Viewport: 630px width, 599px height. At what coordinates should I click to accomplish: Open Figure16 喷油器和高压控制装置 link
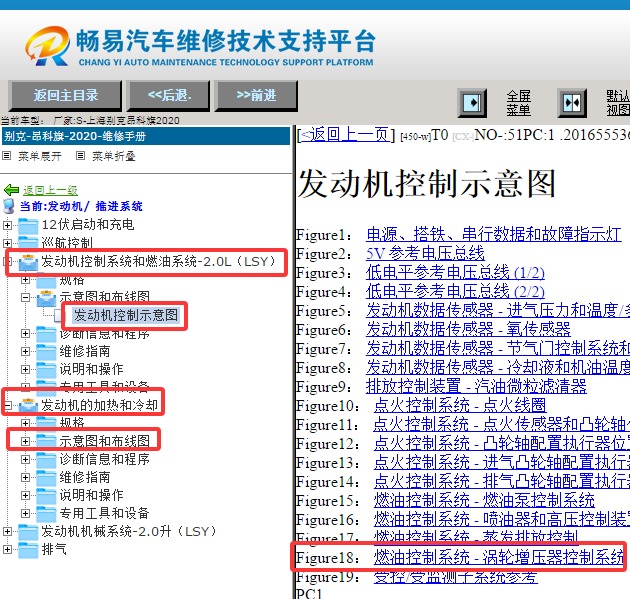coord(502,519)
